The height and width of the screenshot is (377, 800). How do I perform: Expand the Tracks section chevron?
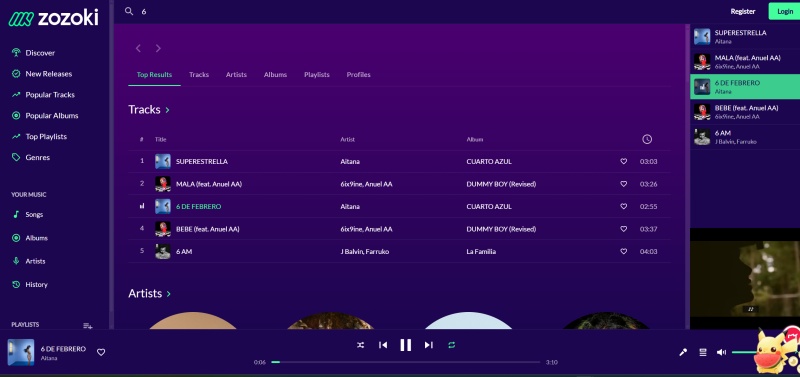pos(167,110)
